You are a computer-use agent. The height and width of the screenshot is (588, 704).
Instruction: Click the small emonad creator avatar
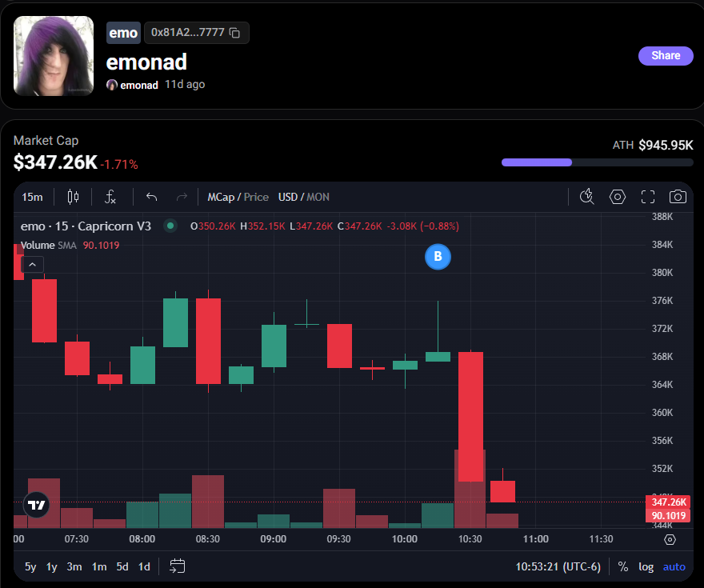tap(112, 85)
